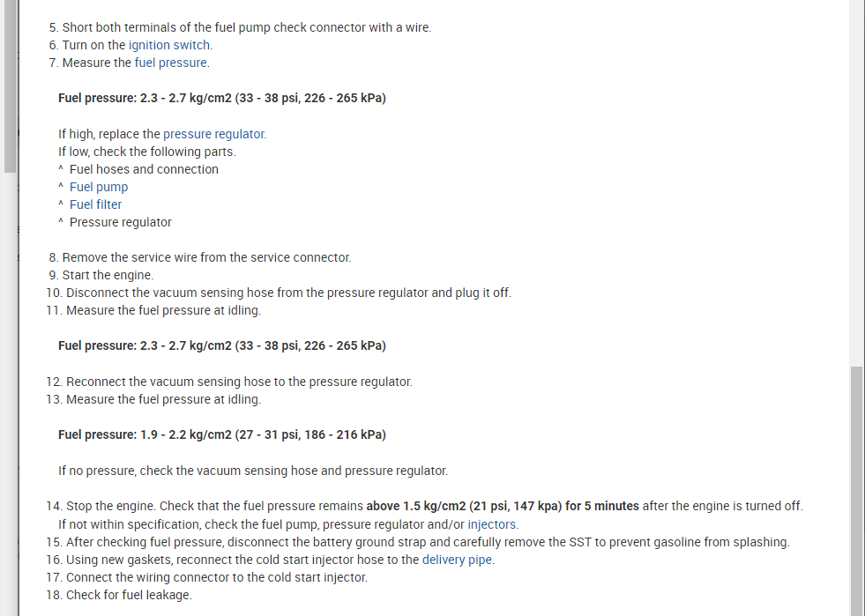The width and height of the screenshot is (865, 616).
Task: Click step 5 "Short both terminals" text
Action: (246, 27)
